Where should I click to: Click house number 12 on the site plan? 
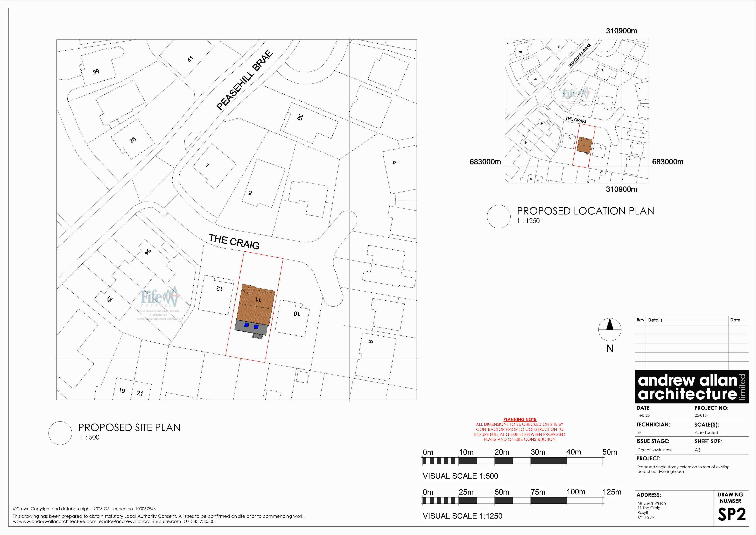click(219, 288)
